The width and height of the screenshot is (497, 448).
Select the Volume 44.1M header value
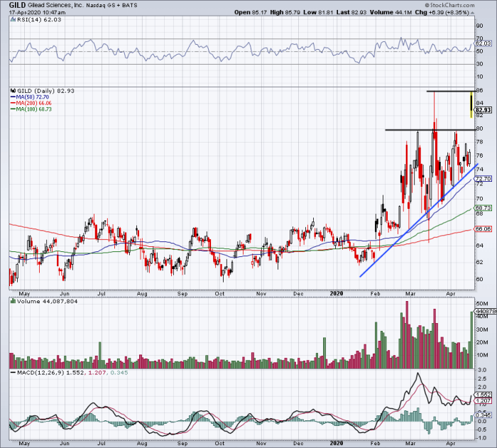(x=390, y=12)
